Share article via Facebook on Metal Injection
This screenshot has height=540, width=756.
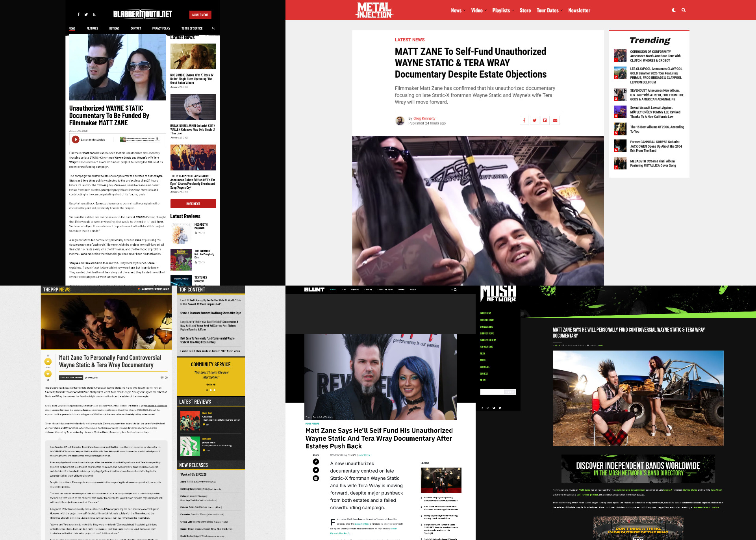point(524,121)
